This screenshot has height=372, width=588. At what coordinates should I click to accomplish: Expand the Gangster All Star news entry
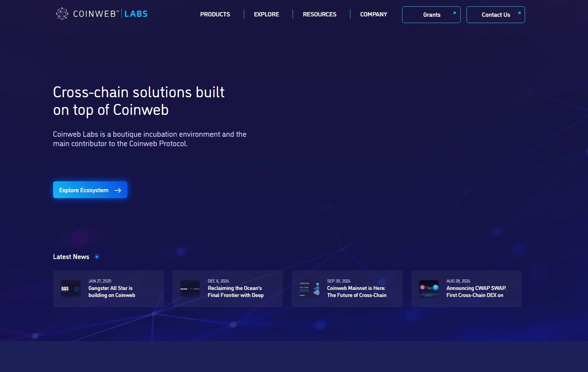coord(108,289)
